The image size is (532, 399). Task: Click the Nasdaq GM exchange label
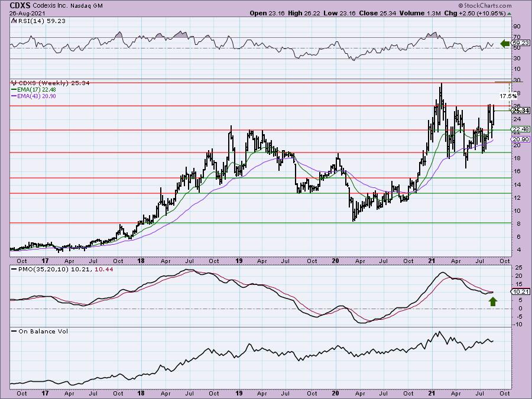[86, 6]
